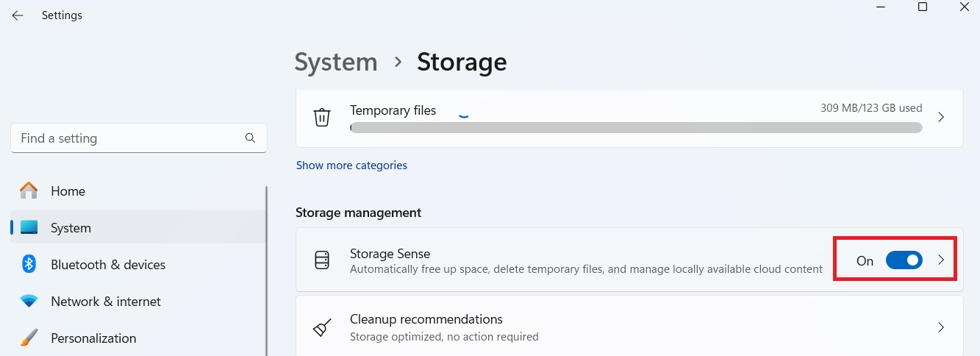
Task: Click the 309 MB/123 GB used text
Action: click(871, 108)
